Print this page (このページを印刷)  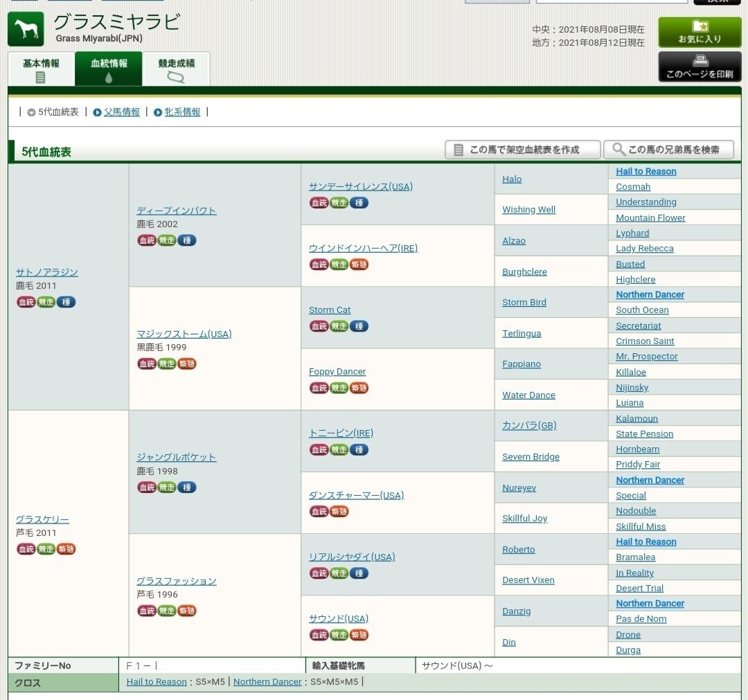click(x=700, y=66)
